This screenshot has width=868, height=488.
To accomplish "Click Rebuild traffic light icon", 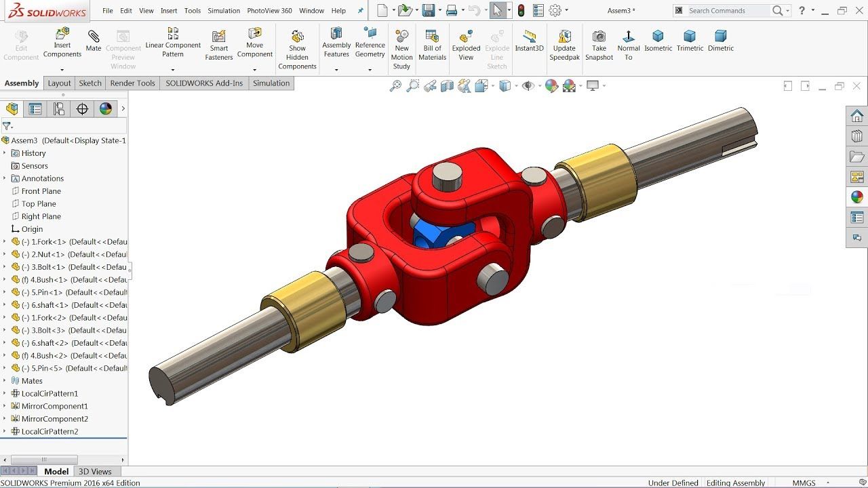I will point(521,10).
